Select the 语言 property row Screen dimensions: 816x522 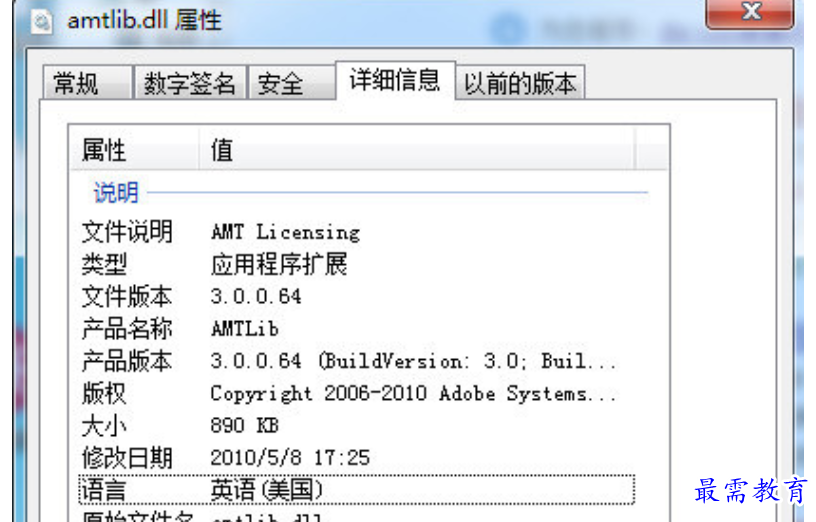(x=356, y=490)
